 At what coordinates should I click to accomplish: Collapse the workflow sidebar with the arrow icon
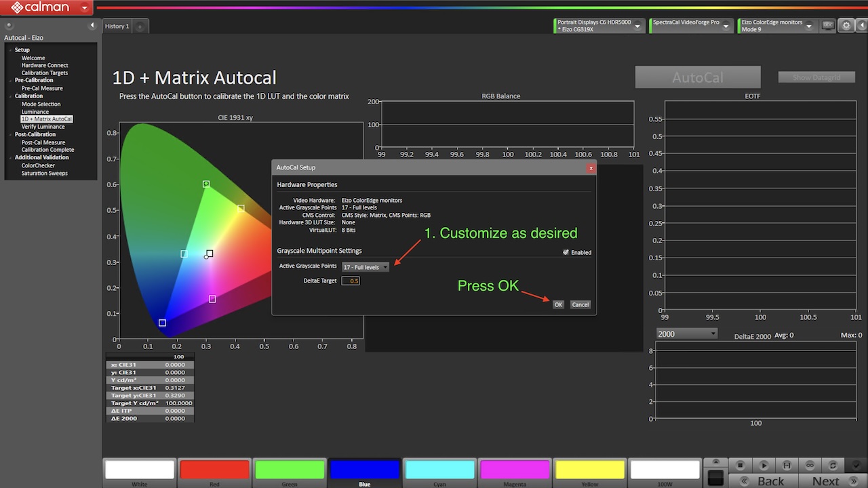pos(92,26)
